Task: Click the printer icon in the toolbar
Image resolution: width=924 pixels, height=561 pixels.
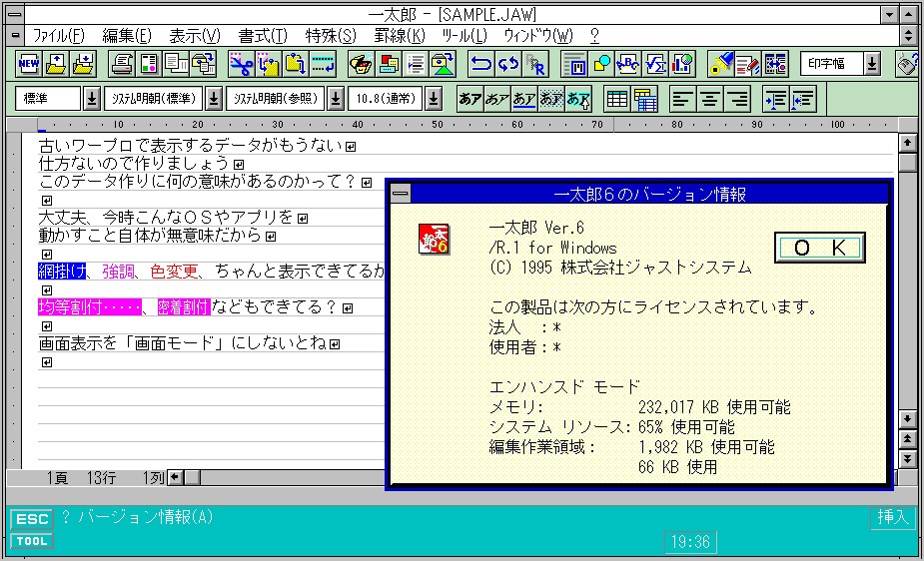Action: point(122,65)
